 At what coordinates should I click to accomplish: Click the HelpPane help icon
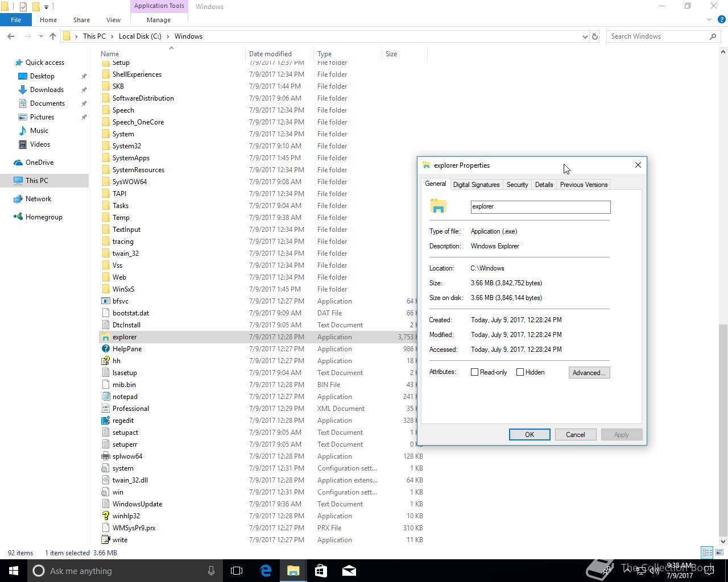[105, 349]
